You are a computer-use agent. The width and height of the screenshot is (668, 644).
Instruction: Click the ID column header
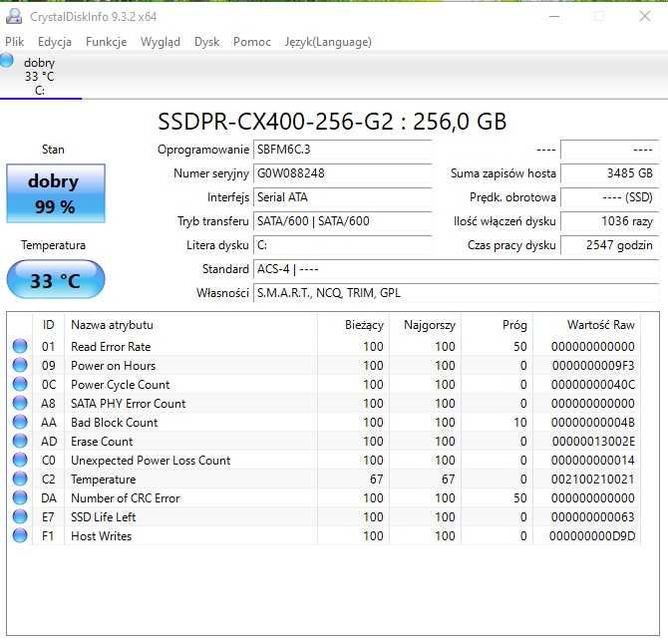[x=48, y=325]
